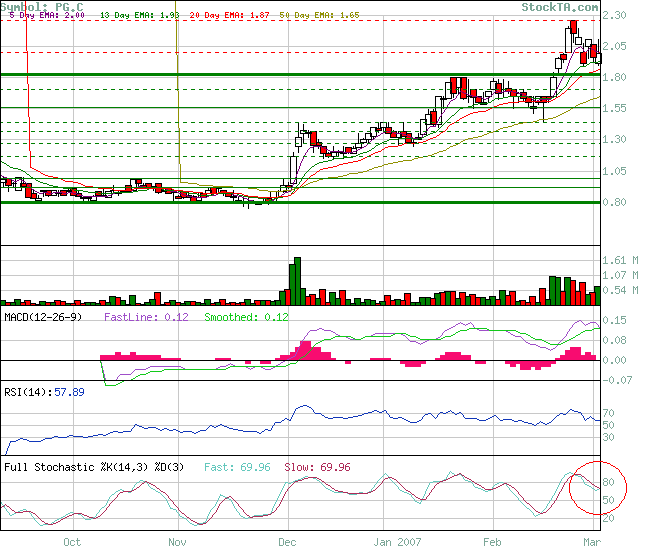Click the tallest green December volume bar
This screenshot has height=546, width=655.
pos(295,282)
